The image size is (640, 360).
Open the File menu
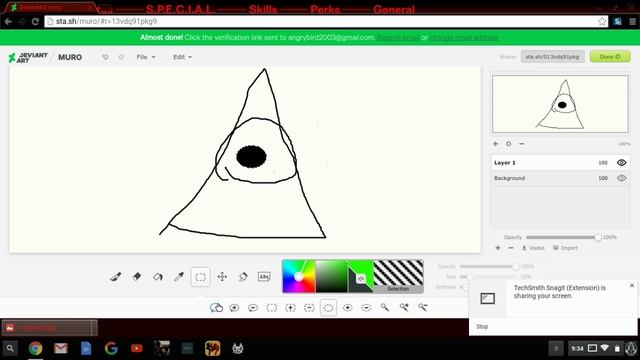pyautogui.click(x=146, y=57)
